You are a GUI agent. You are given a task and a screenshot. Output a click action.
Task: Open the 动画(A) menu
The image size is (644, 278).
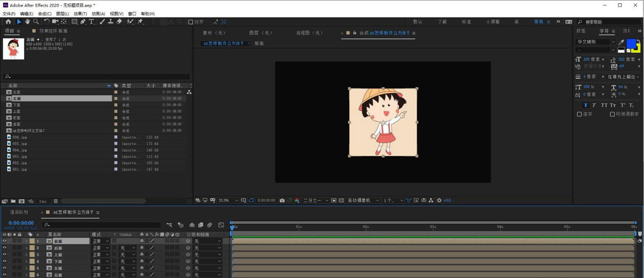(98, 13)
